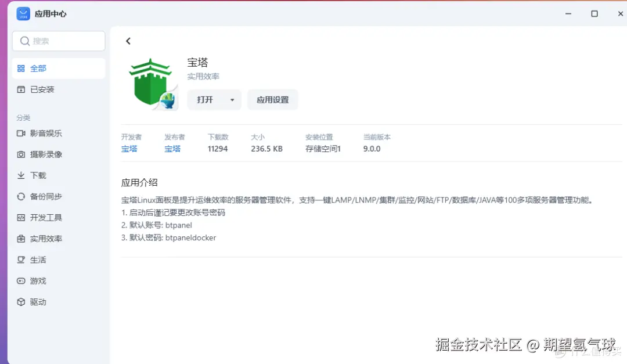Click the install location 存储空间1
The width and height of the screenshot is (627, 364).
click(x=323, y=149)
